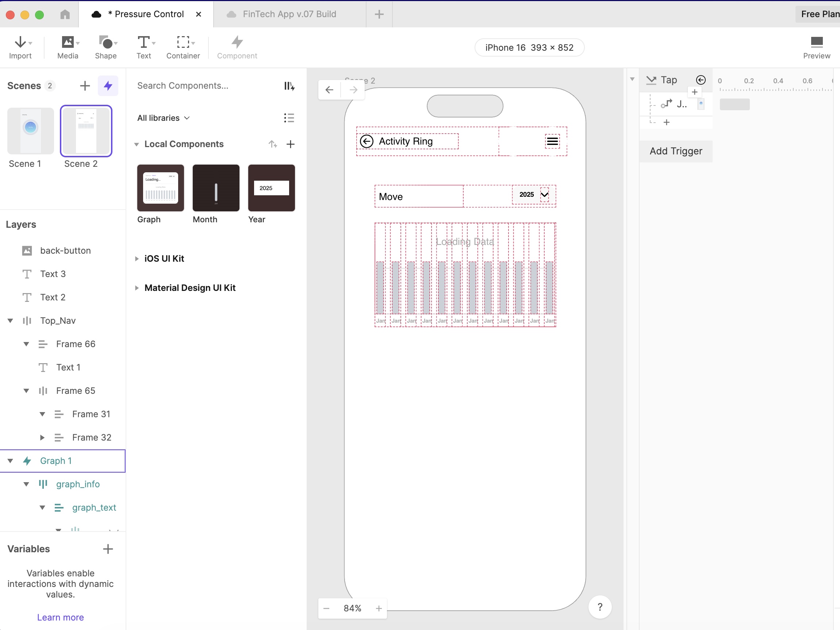Add a new variable with the plus icon
Viewport: 840px width, 630px height.
click(x=108, y=549)
